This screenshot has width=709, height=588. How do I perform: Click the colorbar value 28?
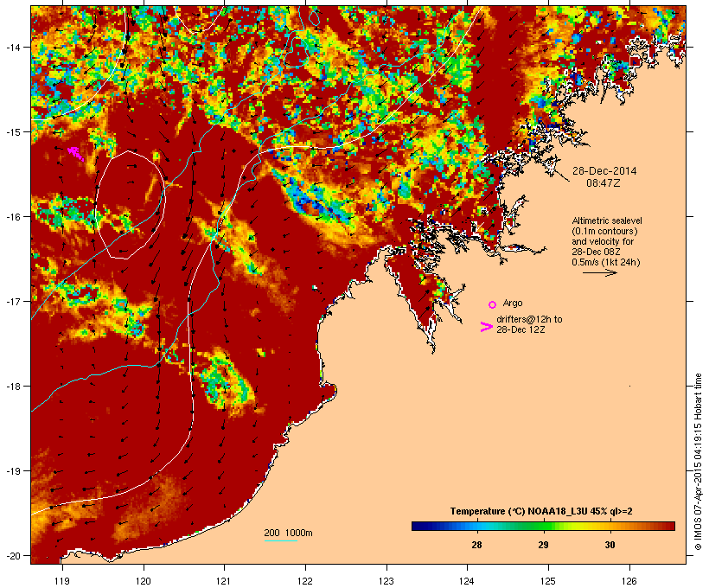pos(476,545)
